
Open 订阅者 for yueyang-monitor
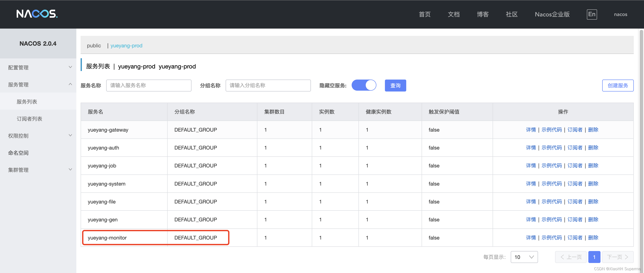(575, 238)
